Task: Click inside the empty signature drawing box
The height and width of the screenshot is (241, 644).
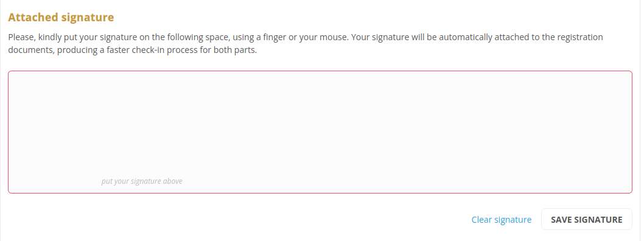Action: (320, 132)
